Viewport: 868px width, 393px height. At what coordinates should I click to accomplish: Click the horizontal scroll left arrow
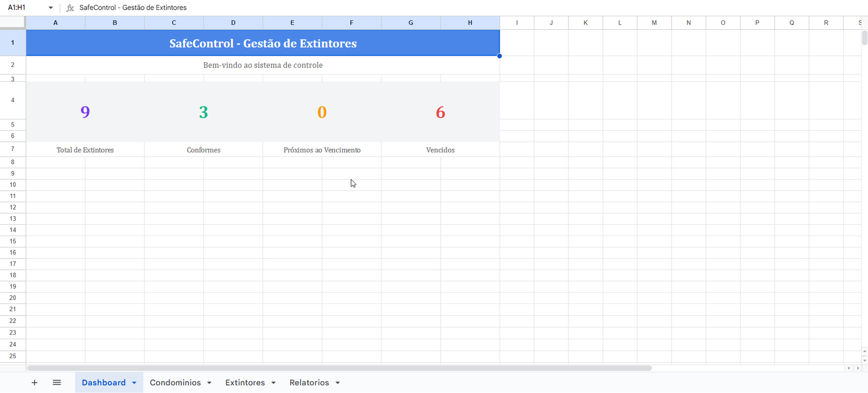849,368
